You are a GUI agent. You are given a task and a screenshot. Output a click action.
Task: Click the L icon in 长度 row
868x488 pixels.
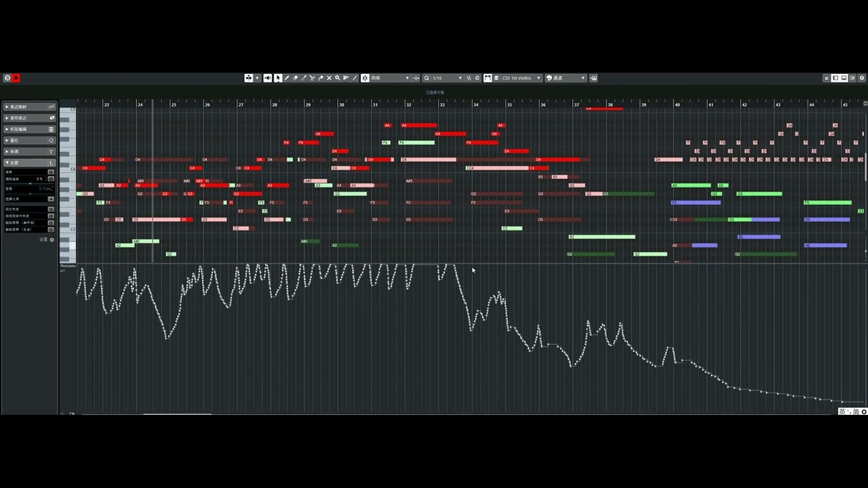click(52, 163)
